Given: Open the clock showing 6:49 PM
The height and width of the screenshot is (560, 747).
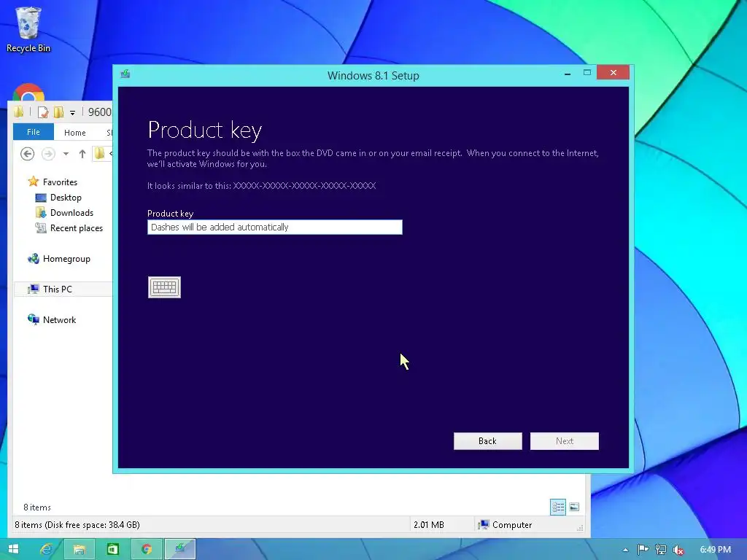Looking at the screenshot, I should coord(716,550).
